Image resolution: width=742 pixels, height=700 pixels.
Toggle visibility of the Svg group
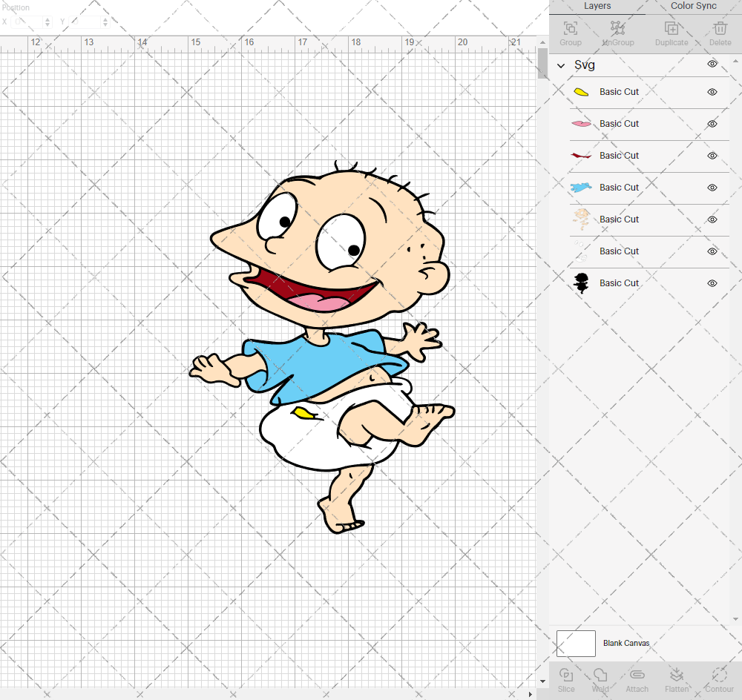point(712,64)
